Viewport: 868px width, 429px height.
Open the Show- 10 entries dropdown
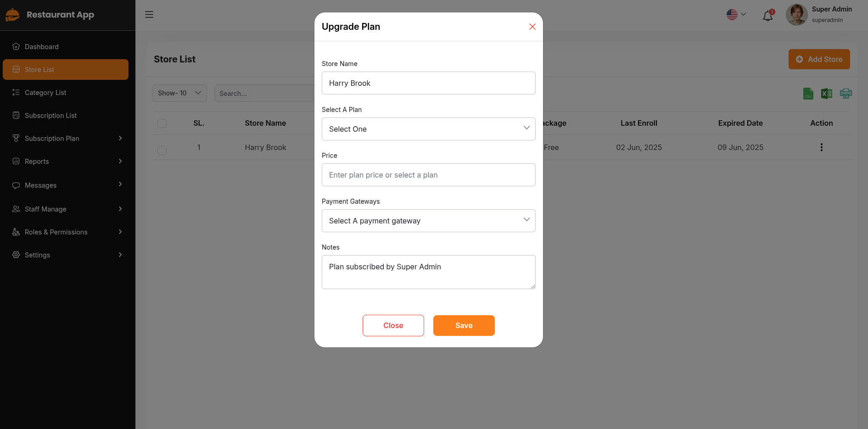pyautogui.click(x=179, y=93)
